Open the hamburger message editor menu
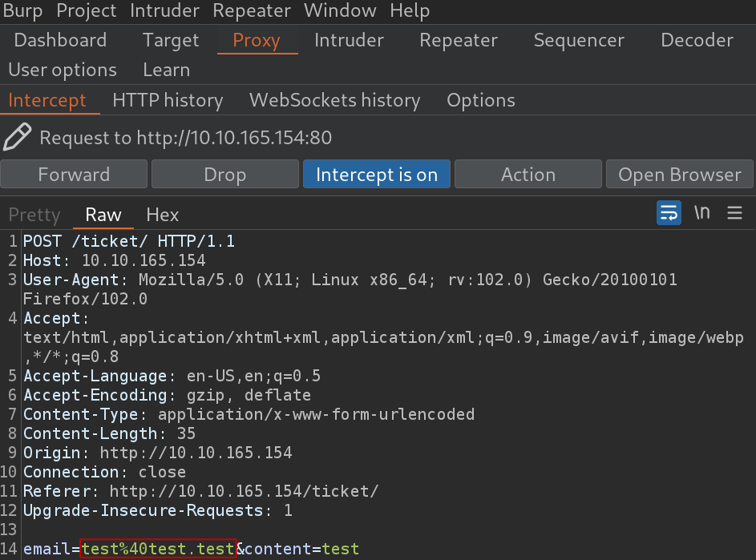 [735, 212]
